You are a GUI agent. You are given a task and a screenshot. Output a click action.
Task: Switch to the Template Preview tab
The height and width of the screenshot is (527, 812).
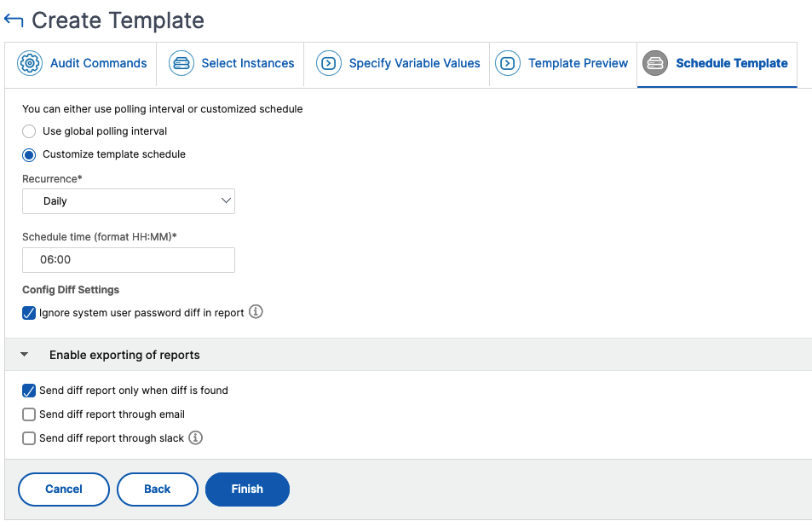(563, 63)
